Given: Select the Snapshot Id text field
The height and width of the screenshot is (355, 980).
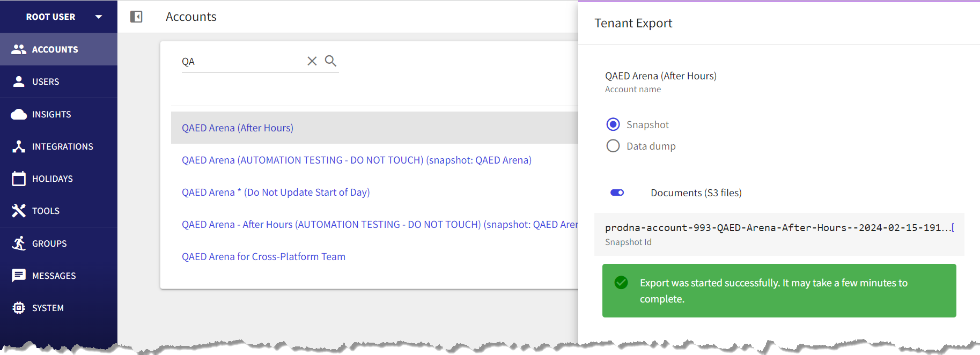Looking at the screenshot, I should tap(779, 234).
